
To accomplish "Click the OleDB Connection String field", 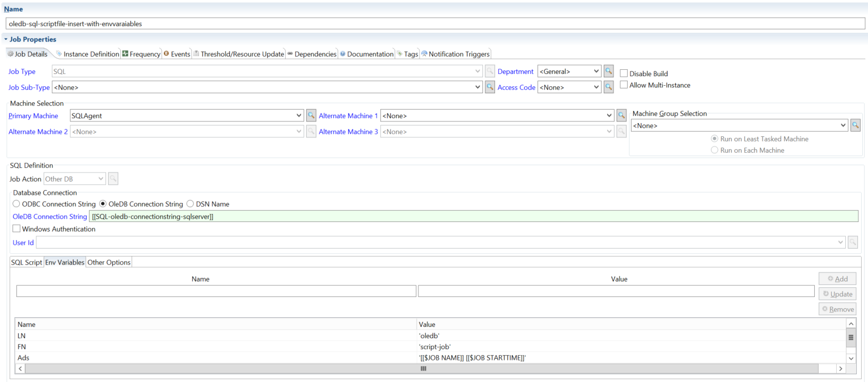I will click(x=473, y=216).
